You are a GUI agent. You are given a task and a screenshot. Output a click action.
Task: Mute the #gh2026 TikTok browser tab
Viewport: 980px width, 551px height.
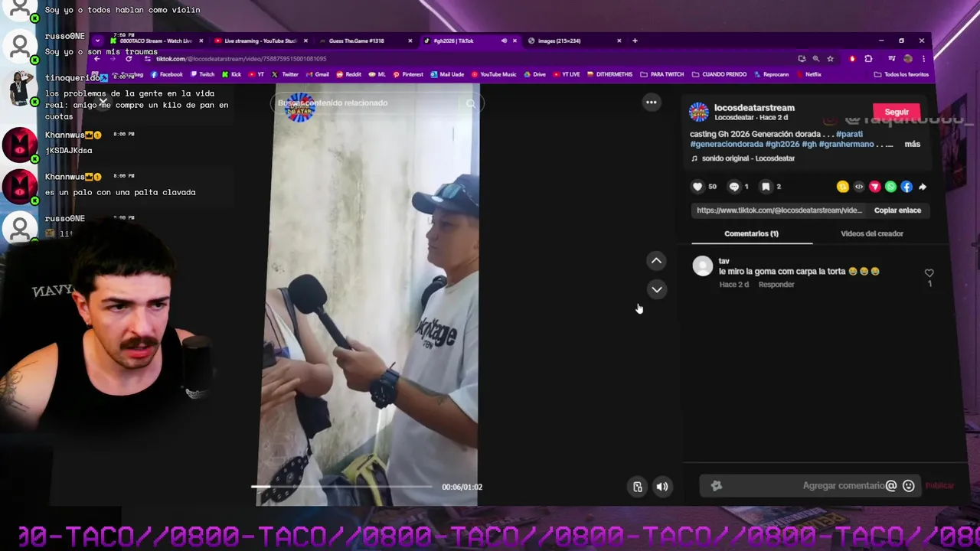pos(504,41)
